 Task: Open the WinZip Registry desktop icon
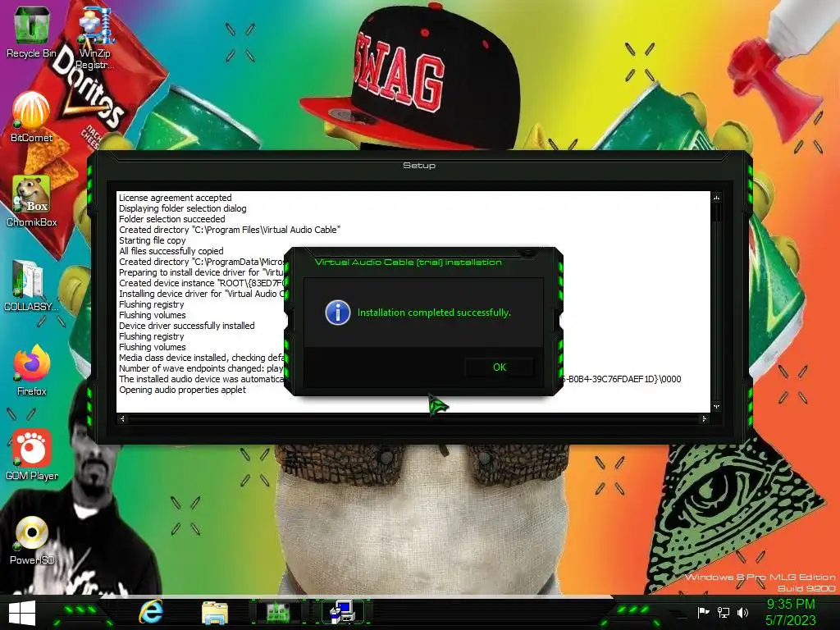click(95, 39)
